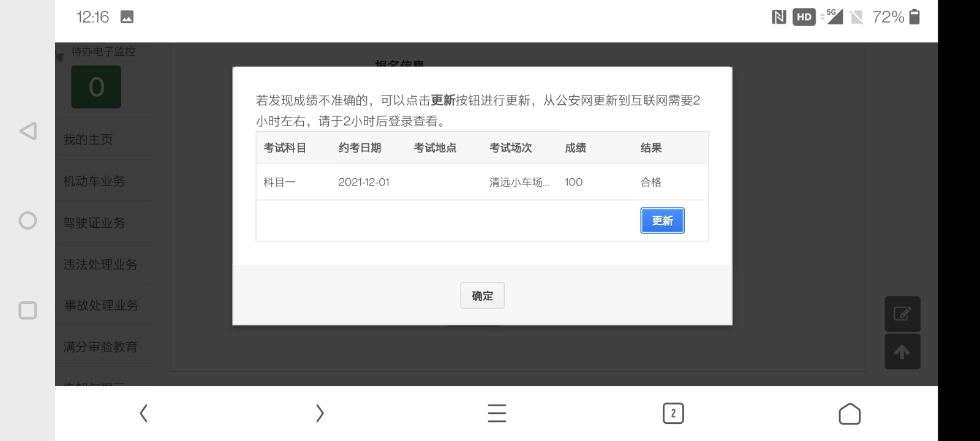The image size is (980, 441).
Task: Open 我的主页 in sidebar
Action: click(88, 140)
